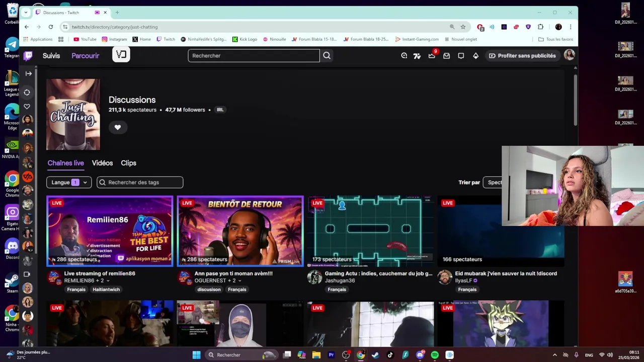Click the Windows Start button
This screenshot has width=644, height=362.
[197, 355]
